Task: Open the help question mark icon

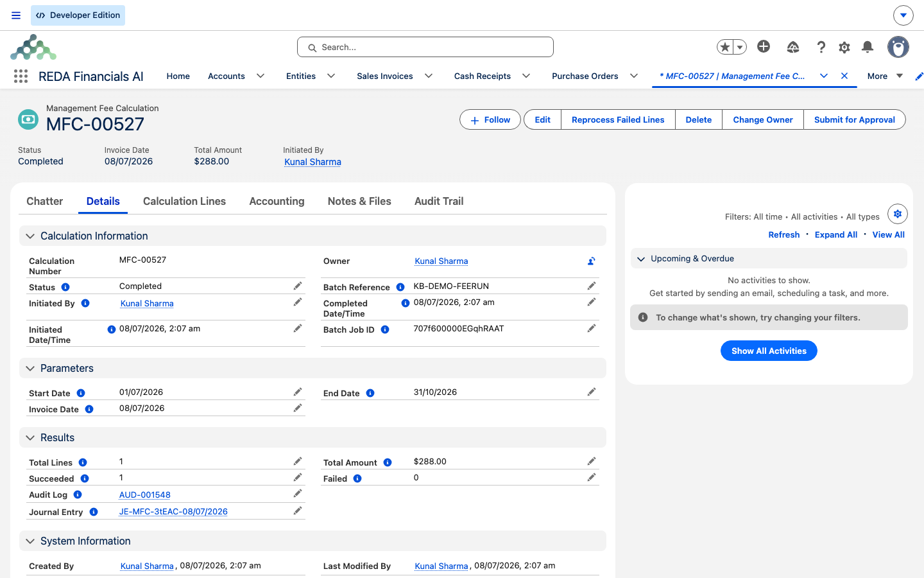Action: coord(821,47)
